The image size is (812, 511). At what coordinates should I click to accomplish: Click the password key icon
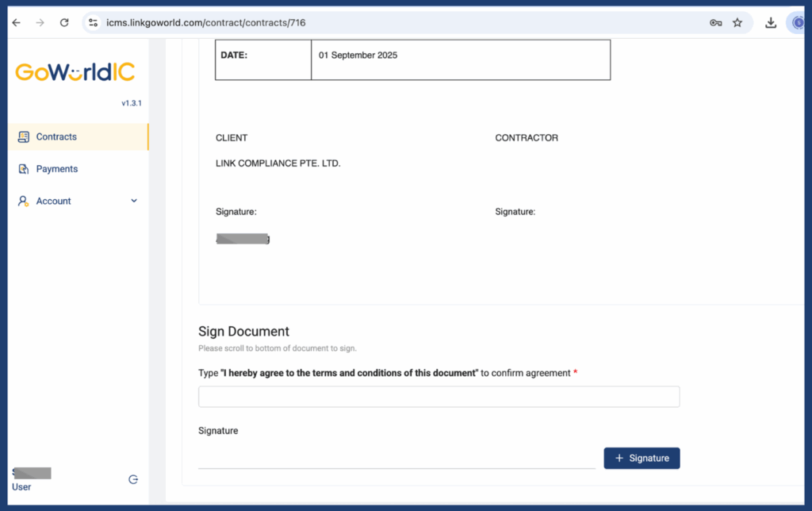pyautogui.click(x=715, y=23)
